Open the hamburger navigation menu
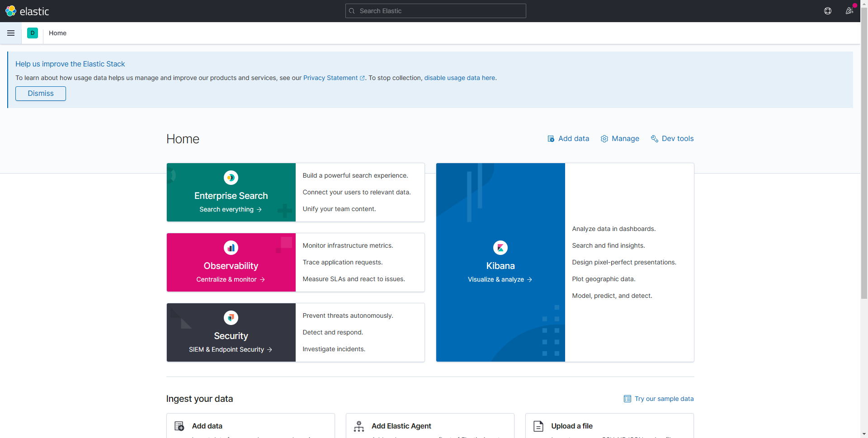 [11, 33]
